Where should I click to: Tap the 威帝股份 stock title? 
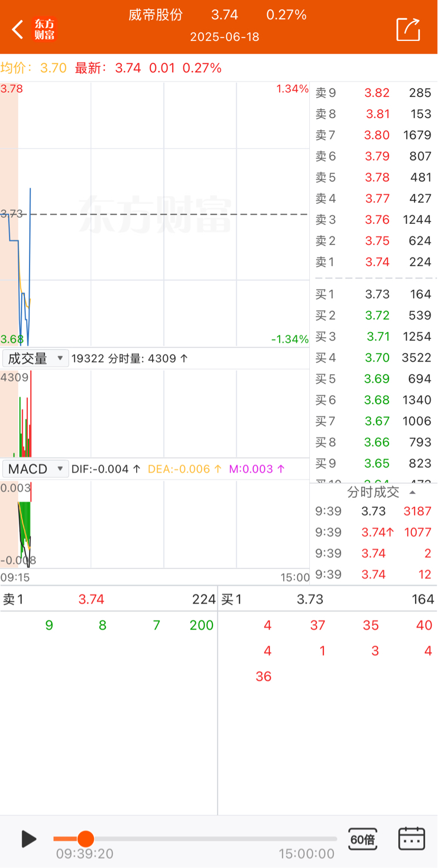155,15
